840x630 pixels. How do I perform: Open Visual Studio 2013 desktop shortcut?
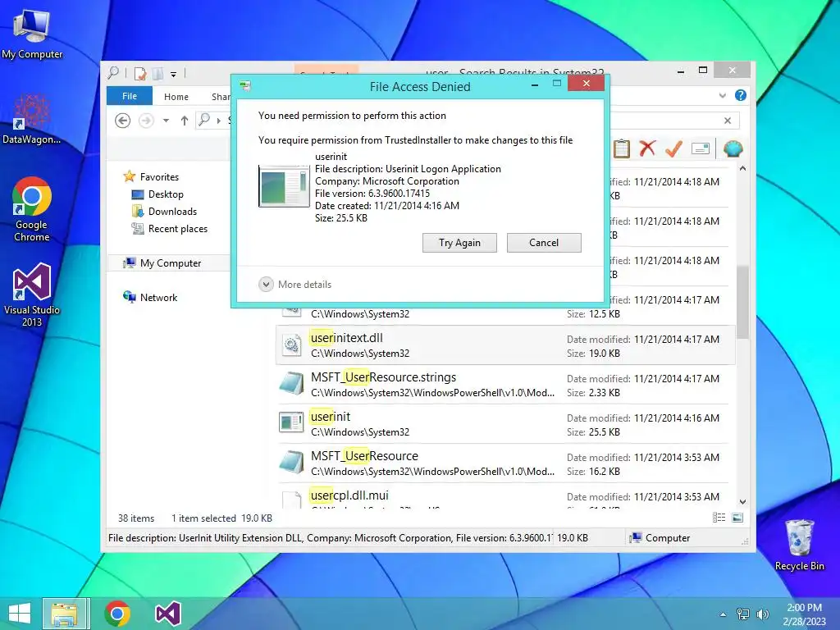[x=32, y=294]
